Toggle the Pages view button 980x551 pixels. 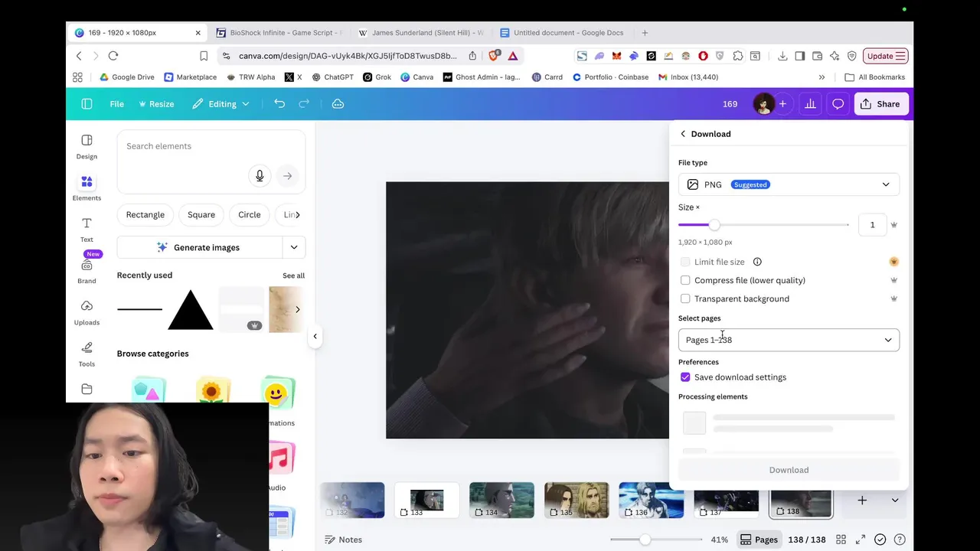[759, 540]
